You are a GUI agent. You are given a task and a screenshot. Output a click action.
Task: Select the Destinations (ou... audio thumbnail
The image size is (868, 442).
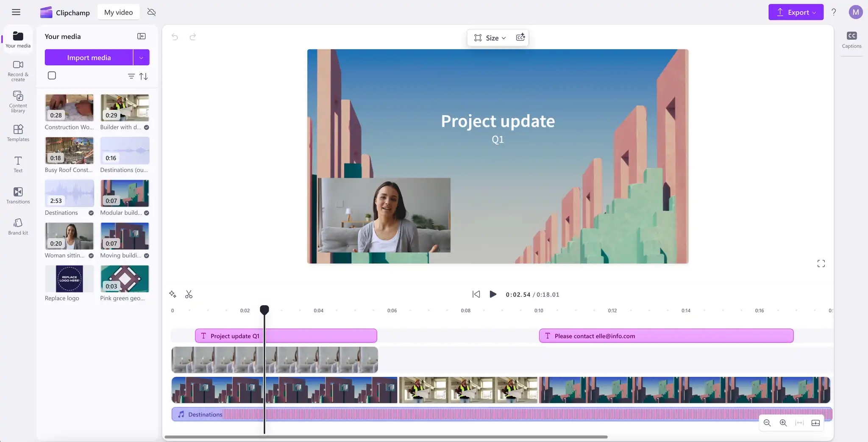[125, 151]
